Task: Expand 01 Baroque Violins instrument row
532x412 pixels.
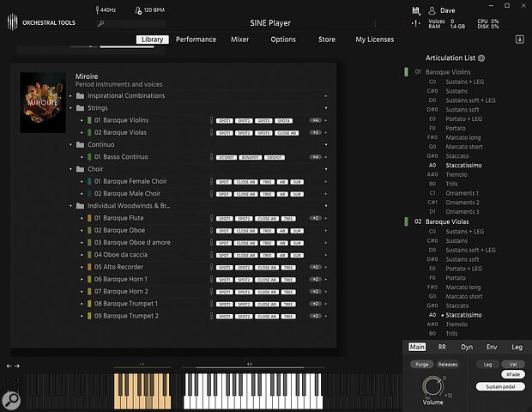Action: pyautogui.click(x=82, y=120)
